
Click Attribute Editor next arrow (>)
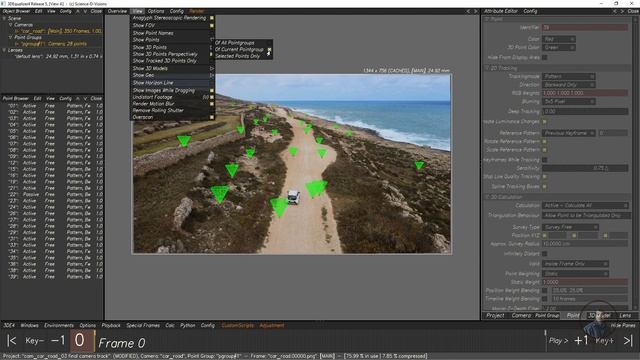[622, 11]
